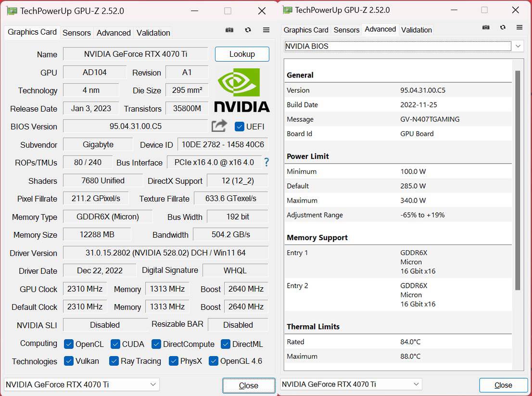Toggle the UEFI checkbox
The image size is (532, 396).
pos(239,127)
